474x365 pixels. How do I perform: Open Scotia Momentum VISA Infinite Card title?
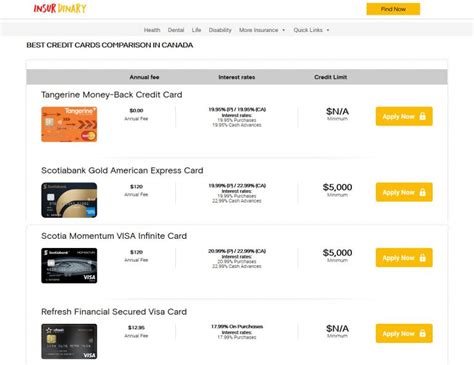point(114,236)
